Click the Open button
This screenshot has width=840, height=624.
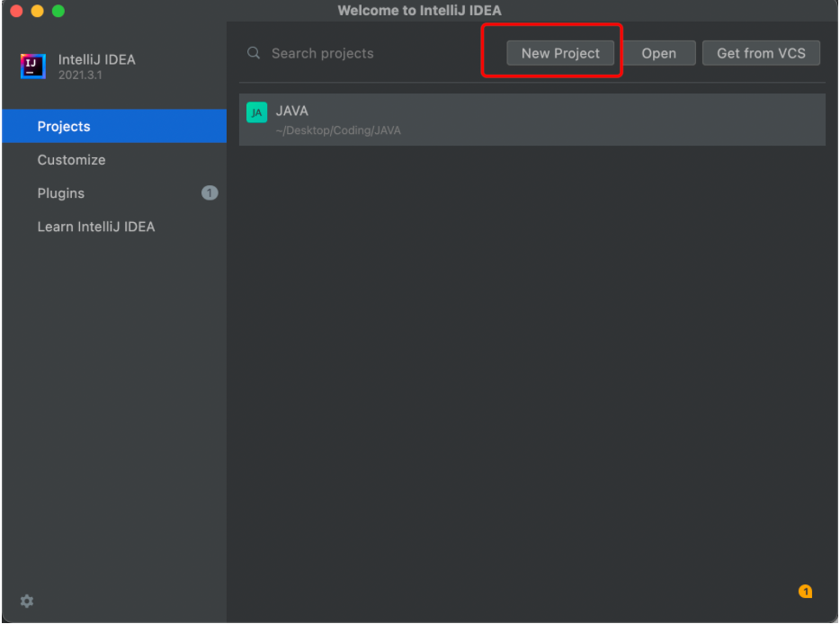[658, 53]
